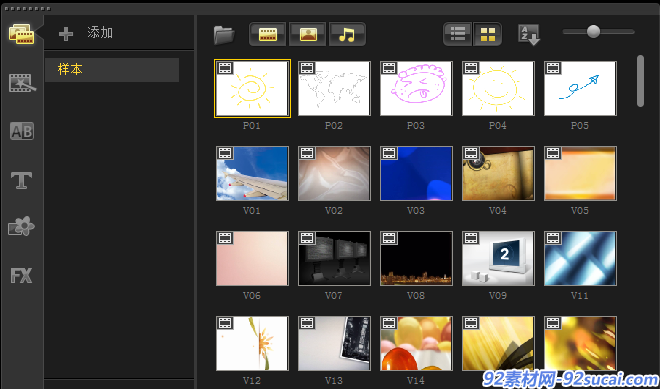Open the Graphic panel flower icon

21,227
